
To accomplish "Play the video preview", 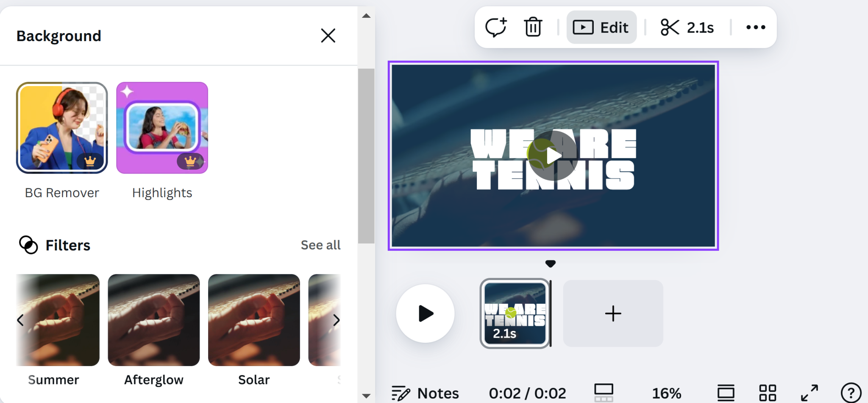I will coord(425,313).
